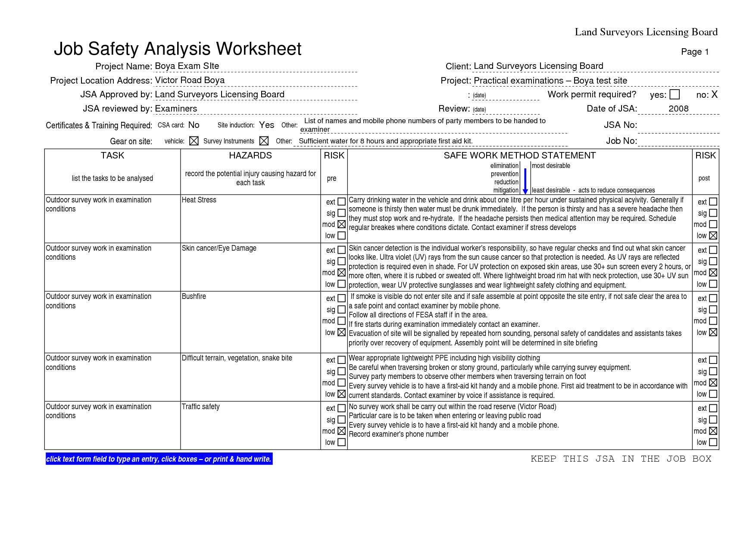Uncheck pre-risk mod box for Heat Stress
This screenshot has height=534, width=756.
342,224
